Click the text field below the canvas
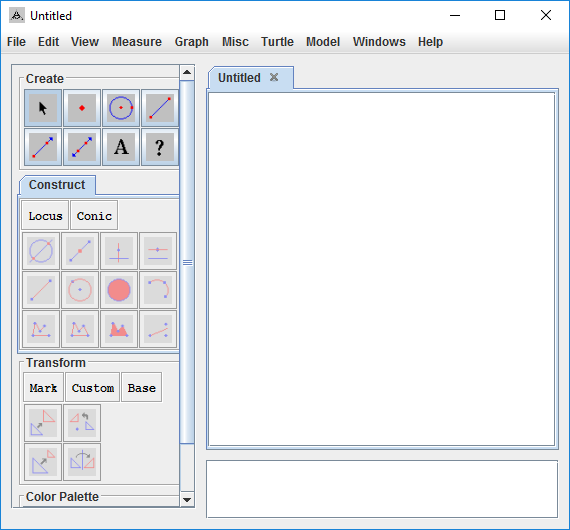 tap(382, 489)
